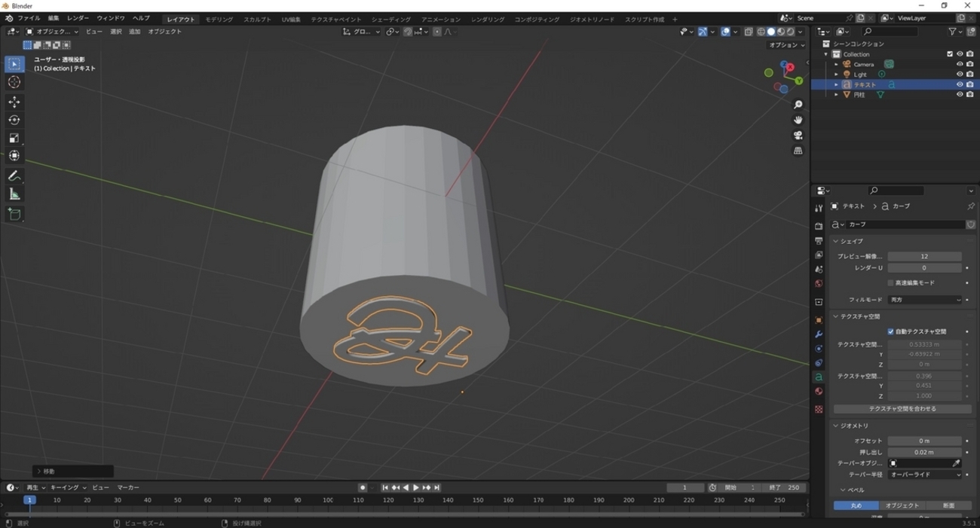
Task: Enable the 高速編集モード checkbox
Action: click(x=890, y=283)
